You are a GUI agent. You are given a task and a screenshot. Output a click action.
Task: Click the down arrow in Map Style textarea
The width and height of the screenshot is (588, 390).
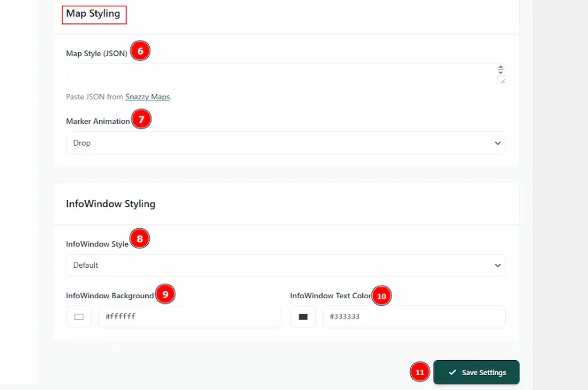(501, 73)
